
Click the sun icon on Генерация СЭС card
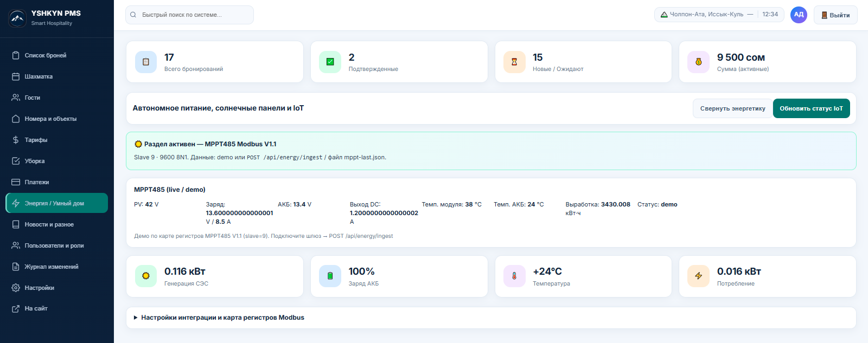tap(146, 276)
